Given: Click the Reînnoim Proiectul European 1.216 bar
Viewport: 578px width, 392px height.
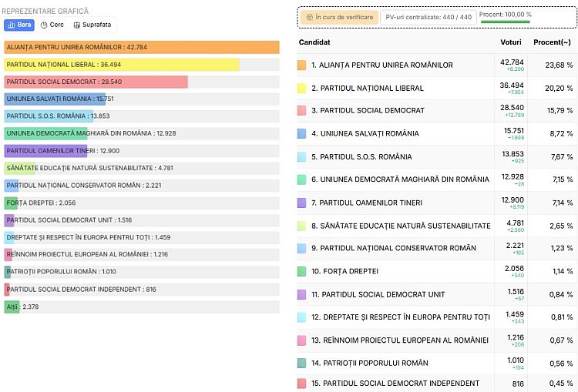Looking at the screenshot, I should coord(8,254).
